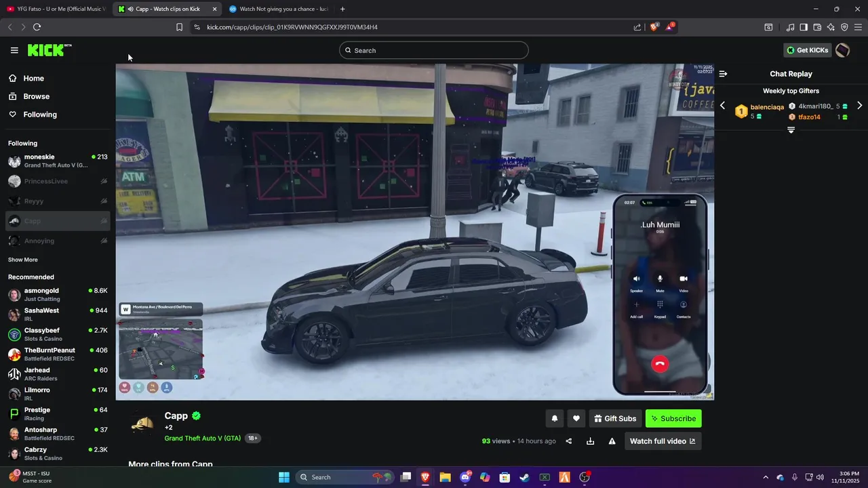Open Leo AI sparkle icon

click(831, 27)
